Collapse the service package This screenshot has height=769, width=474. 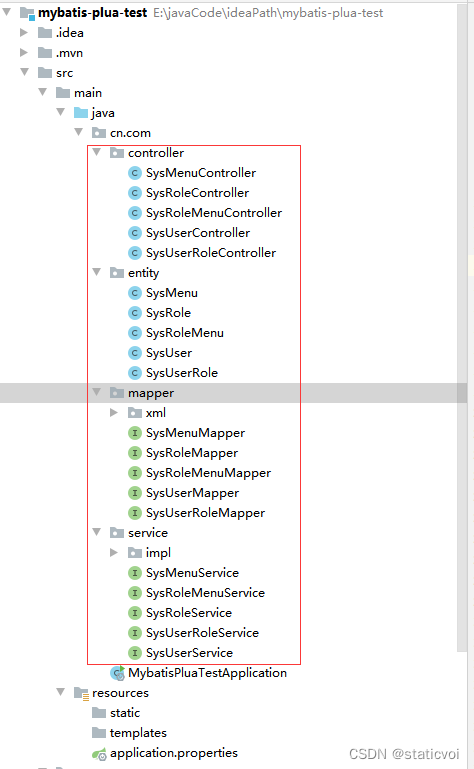point(97,532)
